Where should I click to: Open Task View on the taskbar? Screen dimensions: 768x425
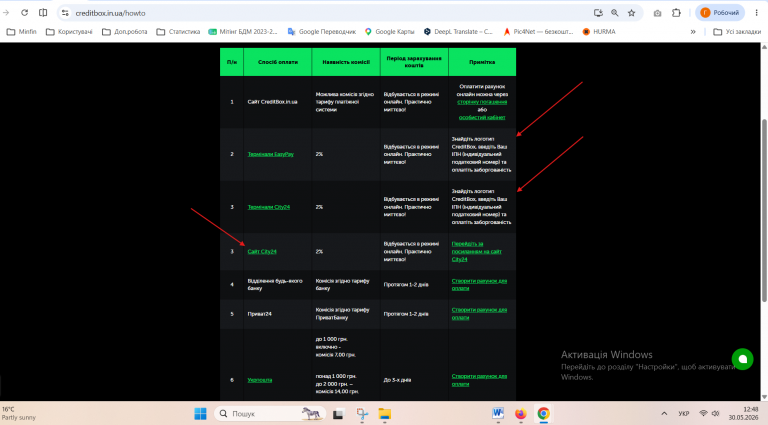(x=338, y=414)
